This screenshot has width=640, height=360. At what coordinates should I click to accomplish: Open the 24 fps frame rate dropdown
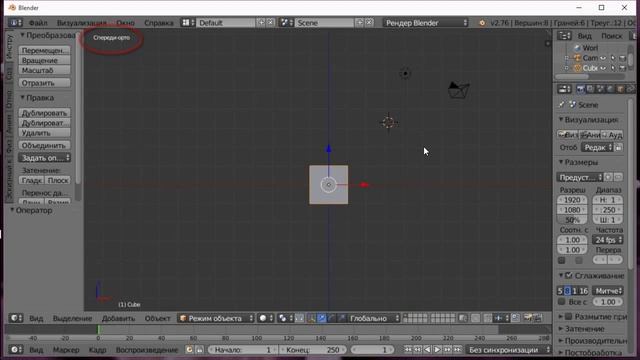point(608,240)
